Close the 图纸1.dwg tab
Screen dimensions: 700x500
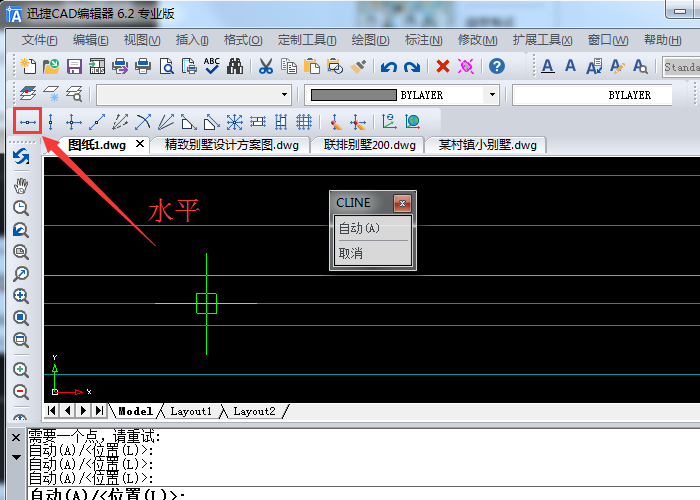point(140,144)
